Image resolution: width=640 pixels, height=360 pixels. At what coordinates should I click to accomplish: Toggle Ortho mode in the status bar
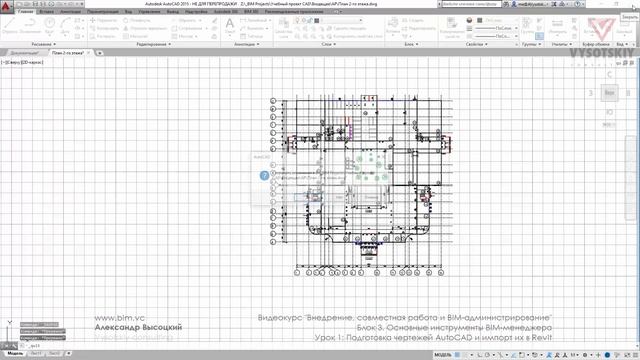tap(480, 355)
